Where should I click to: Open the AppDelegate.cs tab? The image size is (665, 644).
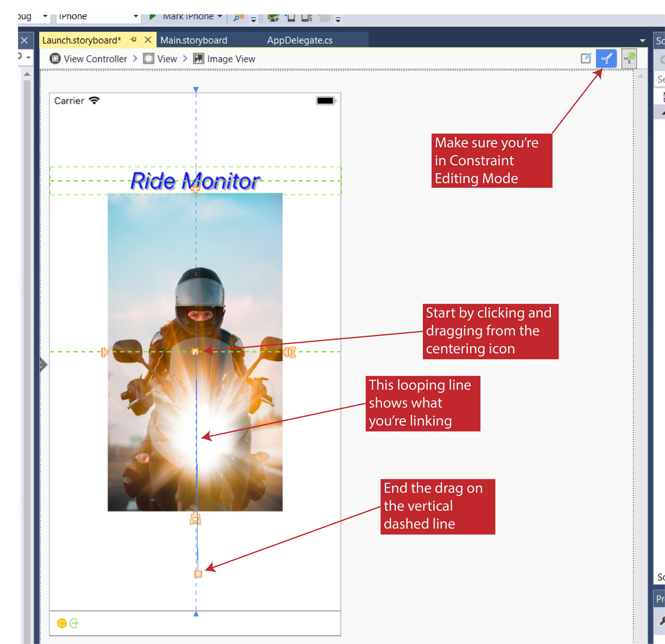click(x=300, y=40)
